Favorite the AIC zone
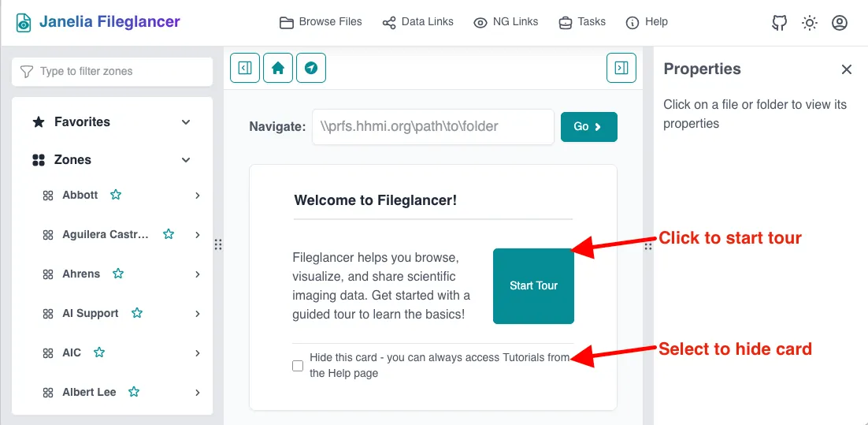This screenshot has height=425, width=868. point(98,352)
